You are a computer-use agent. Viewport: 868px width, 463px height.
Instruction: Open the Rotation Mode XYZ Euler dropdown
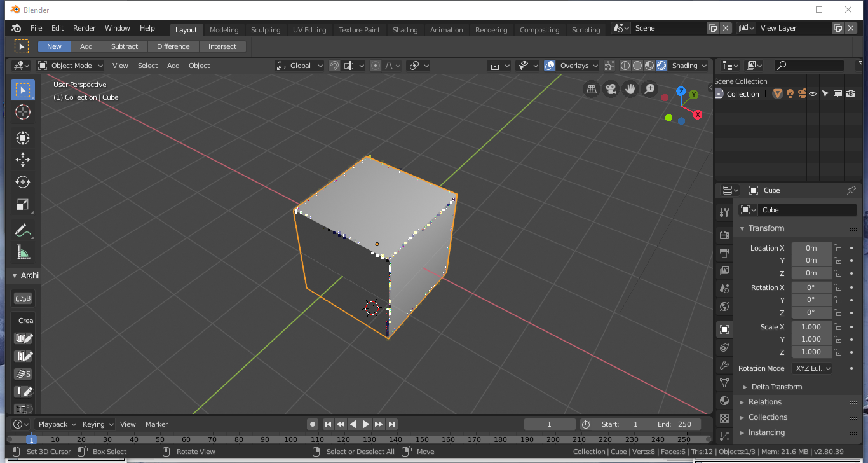click(x=811, y=368)
